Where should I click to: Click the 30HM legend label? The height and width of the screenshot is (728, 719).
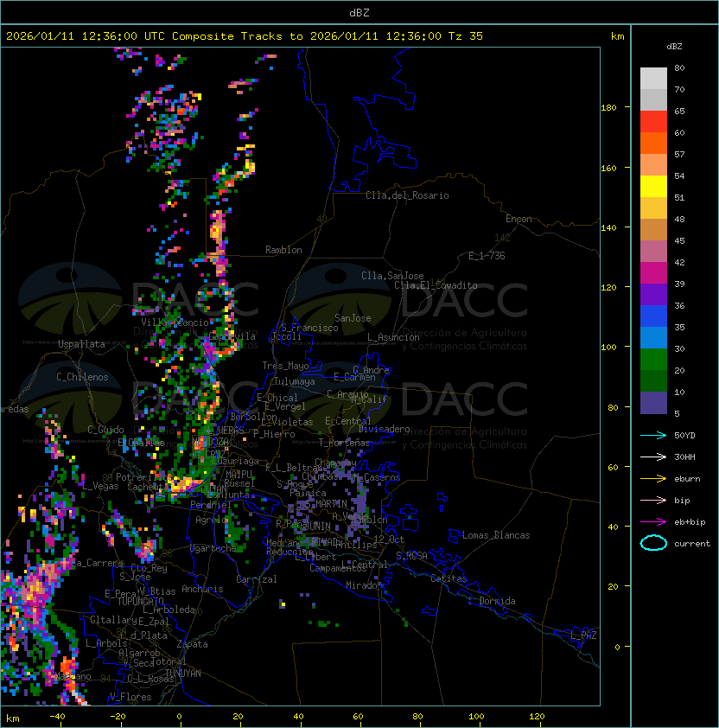coord(684,457)
